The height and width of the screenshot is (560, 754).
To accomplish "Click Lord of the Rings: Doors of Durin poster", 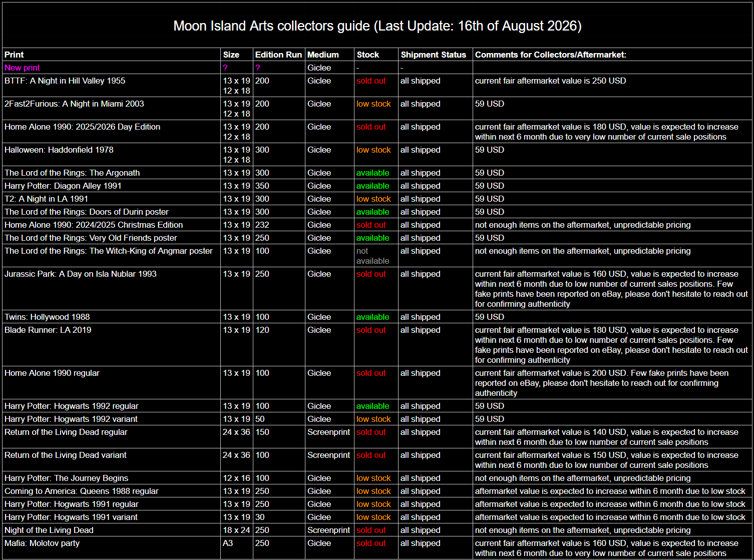I will pos(86,212).
